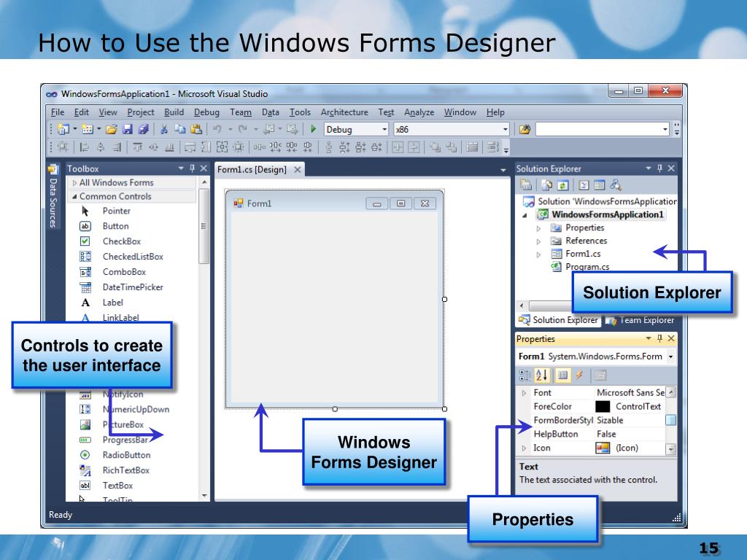Click Solution Explorer Properties toolbar icon
The image size is (747, 560).
pyautogui.click(x=525, y=184)
